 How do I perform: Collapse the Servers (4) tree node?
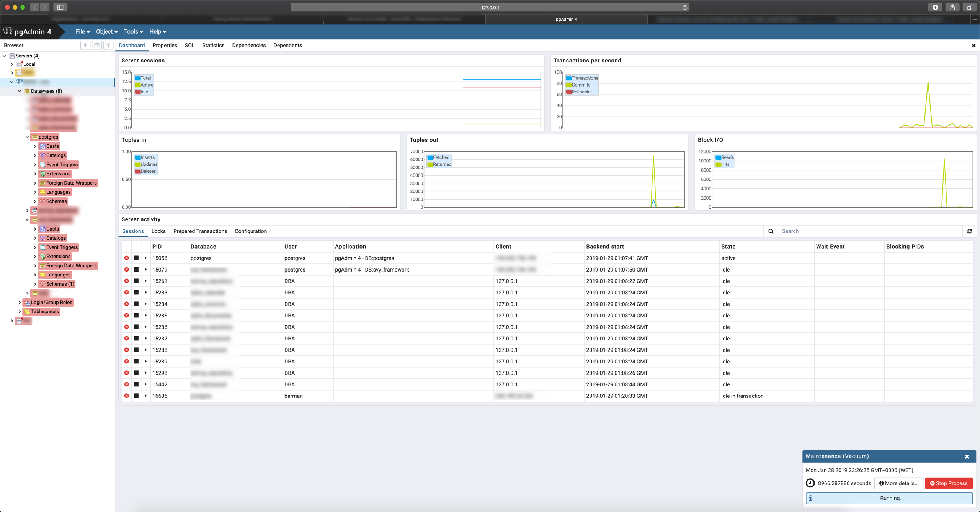point(4,56)
